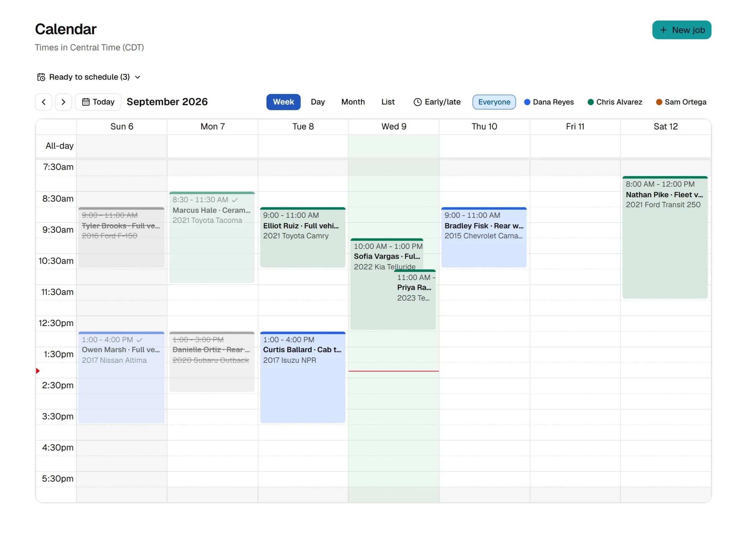
Task: Filter calendar by Dana Reyes
Action: (549, 102)
